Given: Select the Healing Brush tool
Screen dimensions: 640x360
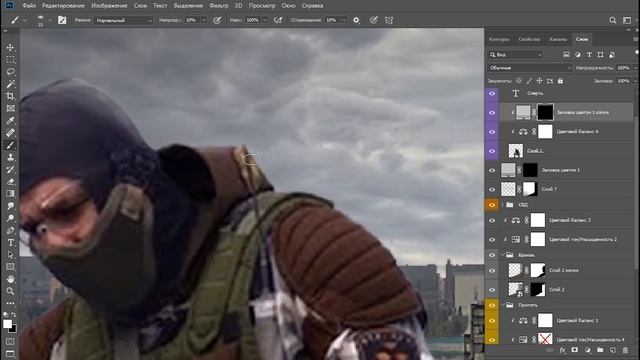Looking at the screenshot, I should pos(10,133).
